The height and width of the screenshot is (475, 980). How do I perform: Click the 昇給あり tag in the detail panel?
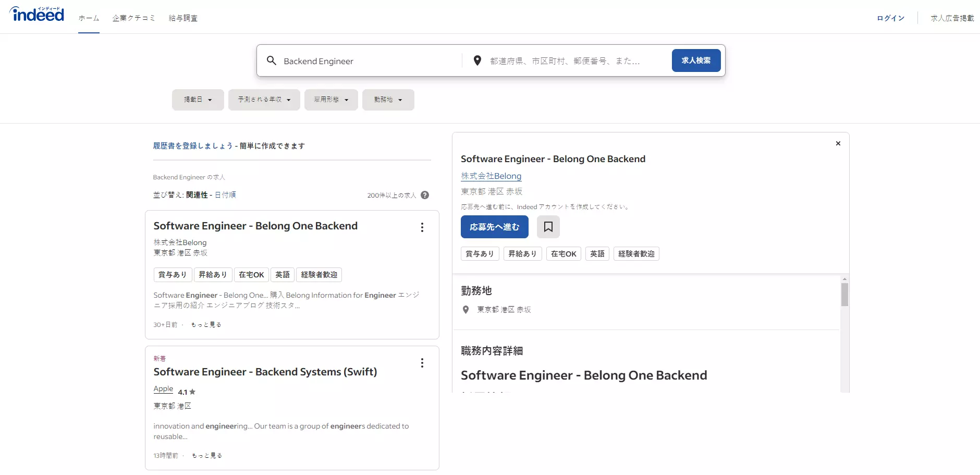click(522, 254)
